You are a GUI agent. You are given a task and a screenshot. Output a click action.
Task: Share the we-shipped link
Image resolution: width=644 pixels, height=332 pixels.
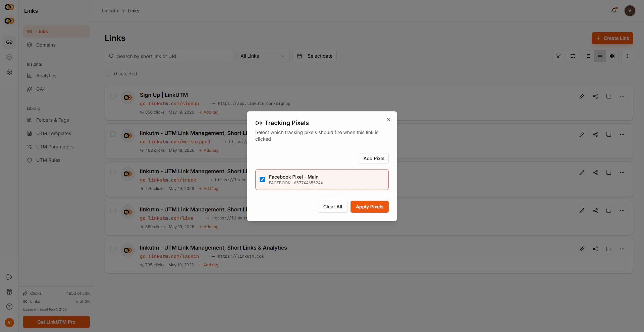595,134
